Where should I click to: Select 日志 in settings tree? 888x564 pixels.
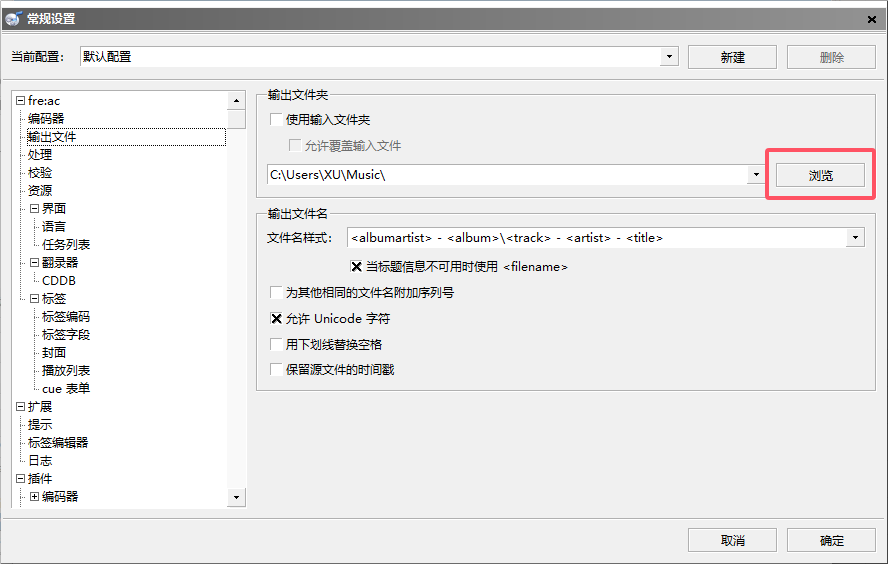point(40,460)
